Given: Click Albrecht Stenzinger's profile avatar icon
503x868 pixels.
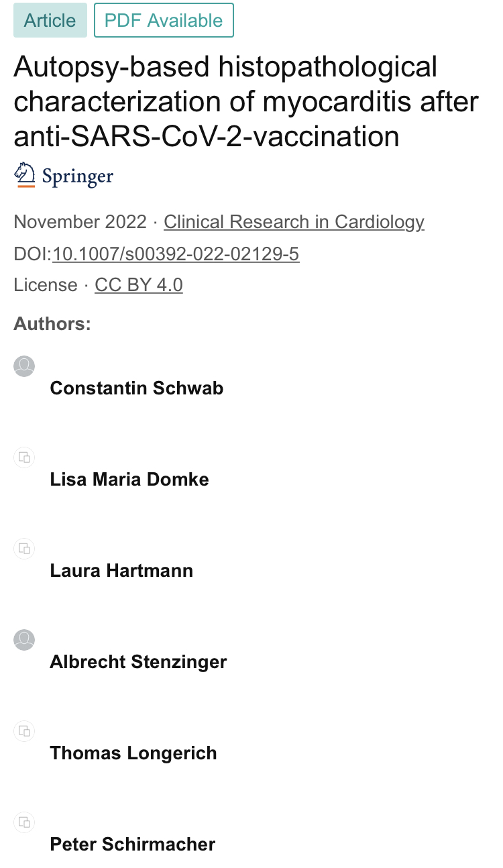Looking at the screenshot, I should pyautogui.click(x=24, y=640).
